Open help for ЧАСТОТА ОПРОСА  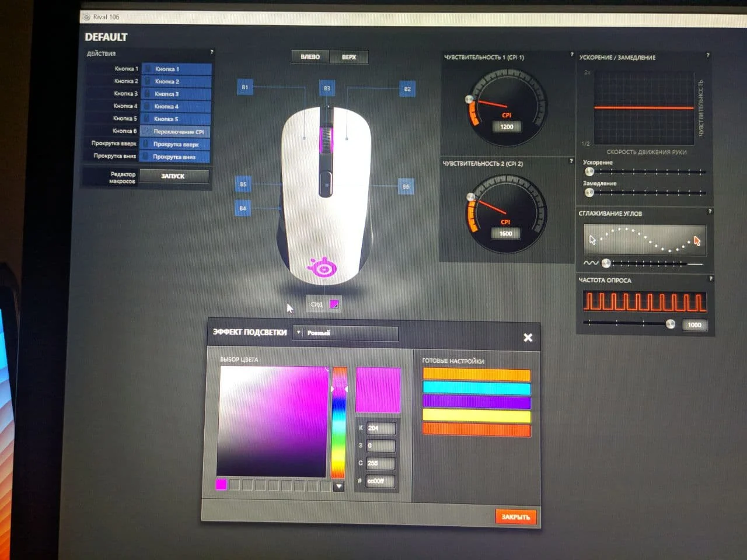tap(710, 278)
